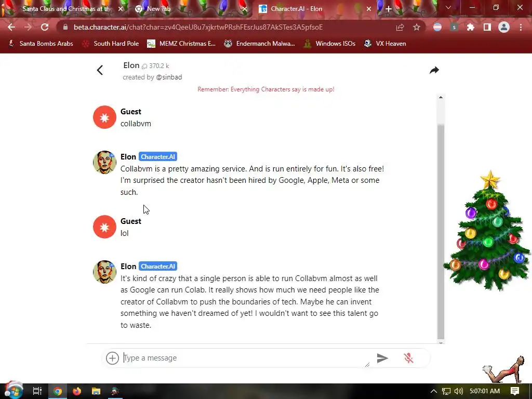Click Guest avatar beside collabvm message

point(104,117)
